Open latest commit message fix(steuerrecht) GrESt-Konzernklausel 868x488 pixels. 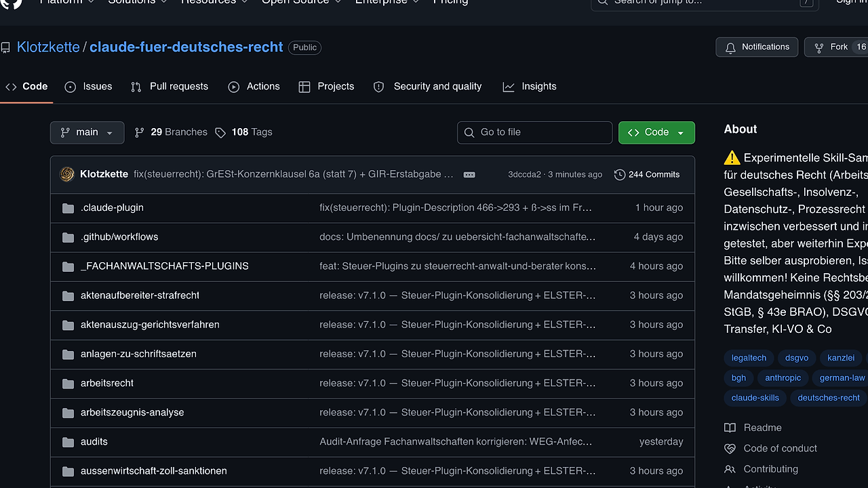tap(294, 174)
